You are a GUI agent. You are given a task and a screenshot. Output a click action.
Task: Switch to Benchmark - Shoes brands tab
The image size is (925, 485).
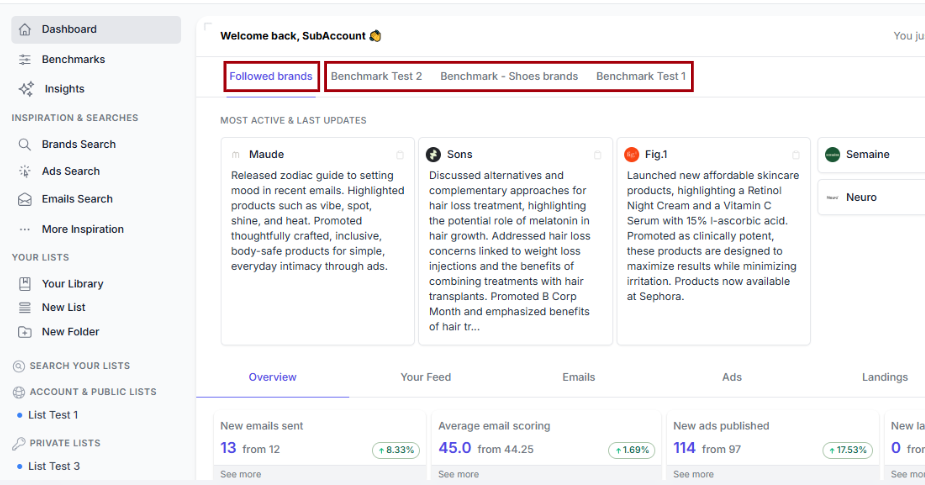tap(509, 76)
